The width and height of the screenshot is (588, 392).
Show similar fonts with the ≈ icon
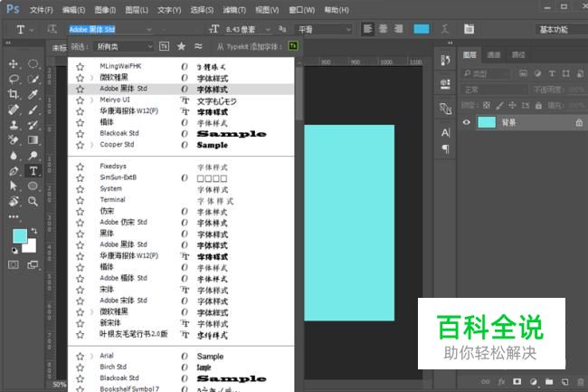(198, 46)
